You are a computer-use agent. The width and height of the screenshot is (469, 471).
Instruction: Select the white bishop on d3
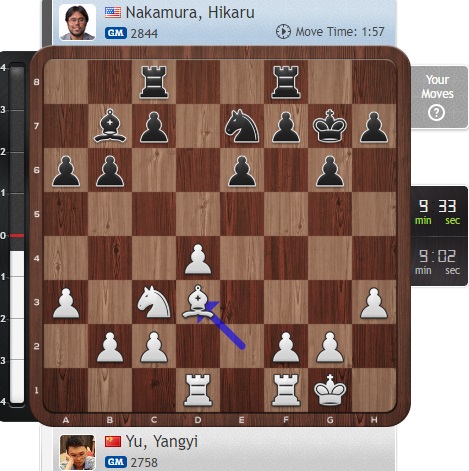click(x=198, y=302)
